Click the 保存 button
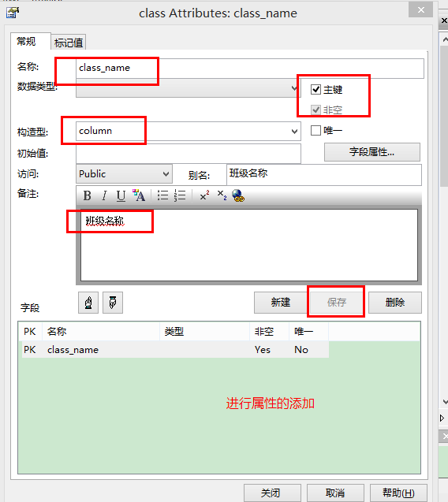The width and height of the screenshot is (448, 502). click(337, 303)
